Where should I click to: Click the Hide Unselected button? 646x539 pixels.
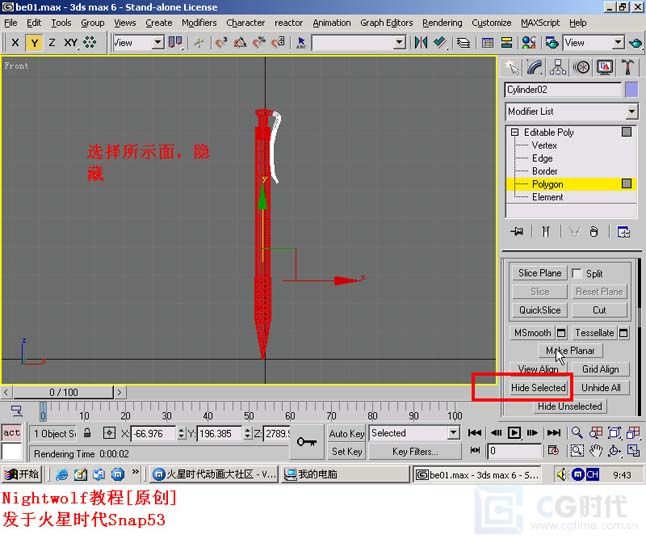(x=570, y=406)
